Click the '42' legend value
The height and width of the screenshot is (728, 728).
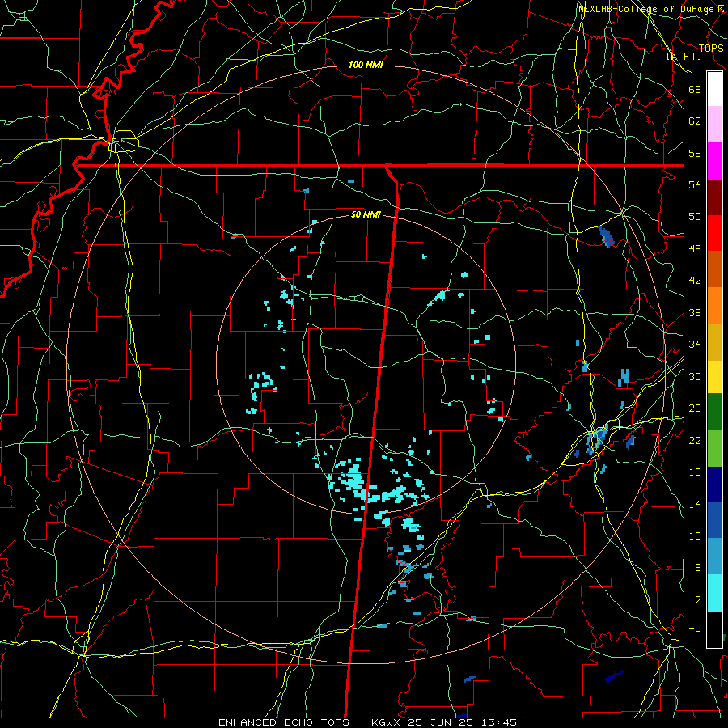695,281
